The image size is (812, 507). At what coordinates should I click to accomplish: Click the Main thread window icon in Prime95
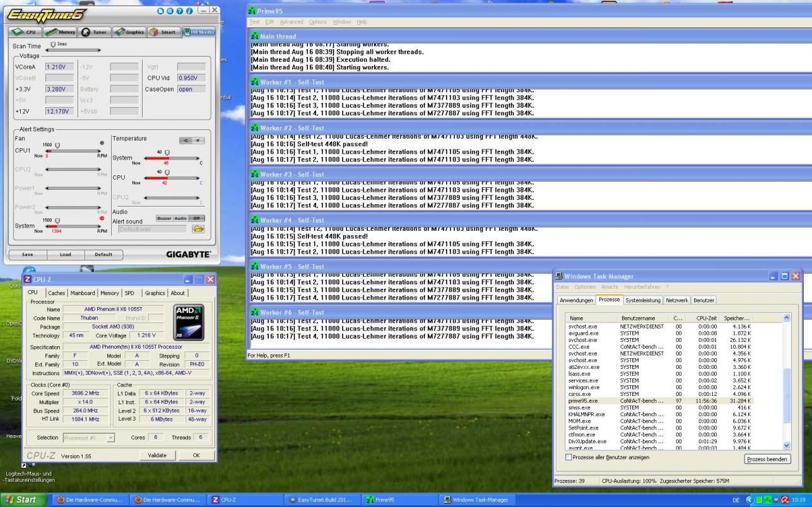click(254, 37)
